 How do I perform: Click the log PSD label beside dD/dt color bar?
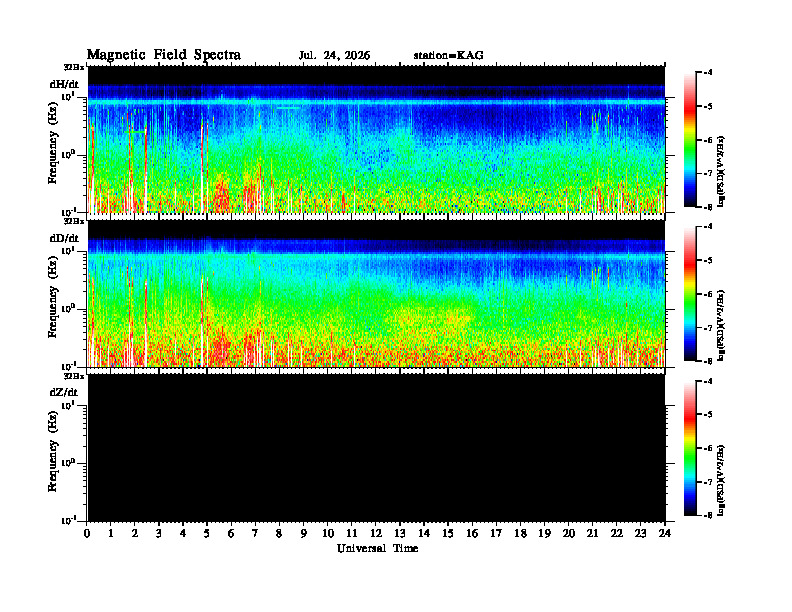pyautogui.click(x=721, y=326)
